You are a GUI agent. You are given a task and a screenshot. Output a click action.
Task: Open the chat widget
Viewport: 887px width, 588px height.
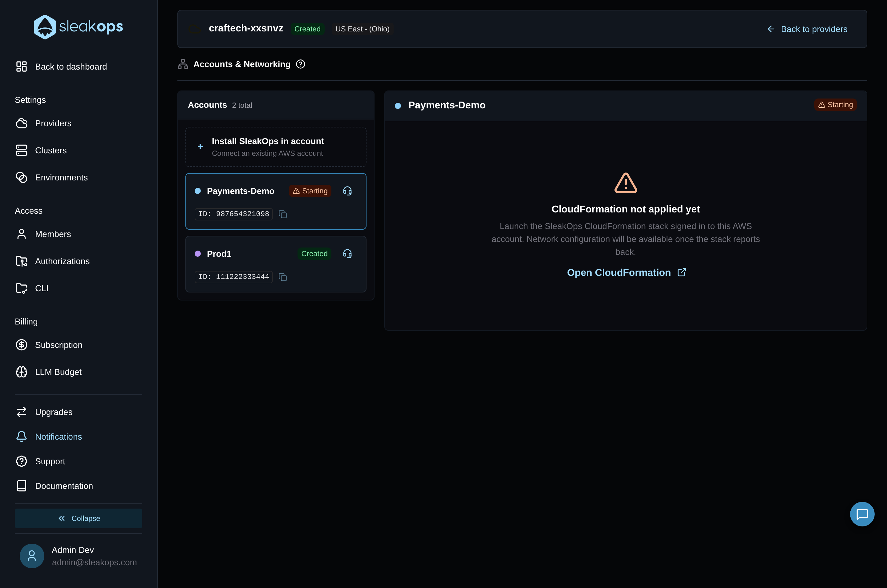862,514
